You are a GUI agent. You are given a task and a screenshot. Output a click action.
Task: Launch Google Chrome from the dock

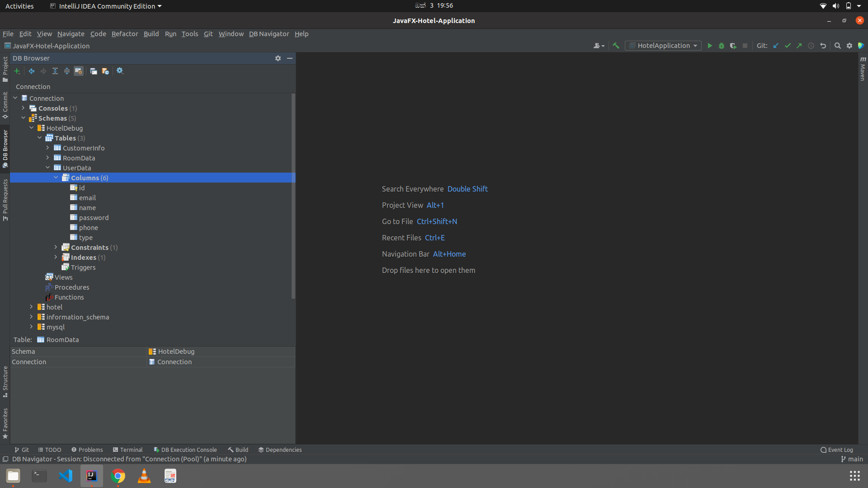coord(118,476)
